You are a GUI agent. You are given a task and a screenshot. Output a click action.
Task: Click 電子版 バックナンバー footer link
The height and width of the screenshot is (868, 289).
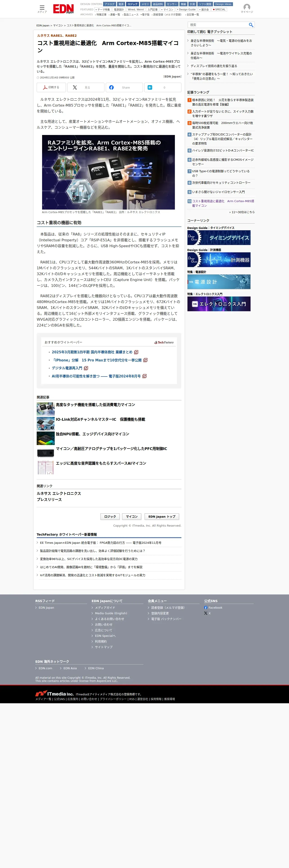pyautogui.click(x=166, y=619)
